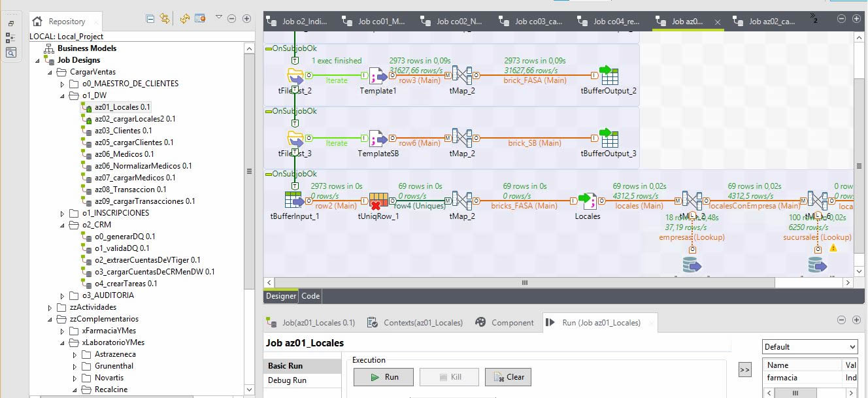Switch to Job co03_ca... editor tab
Viewport: 868px width, 398px height.
[x=532, y=22]
